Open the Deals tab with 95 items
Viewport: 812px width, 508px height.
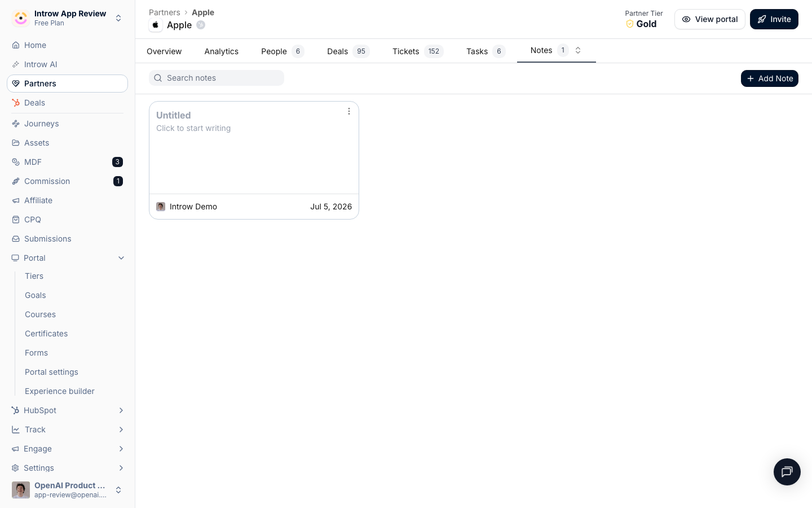348,51
